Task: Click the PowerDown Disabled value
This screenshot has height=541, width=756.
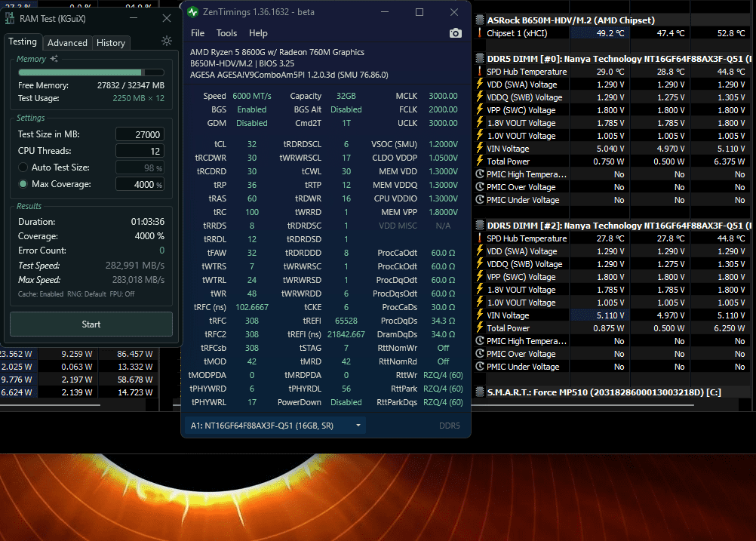Action: point(346,402)
